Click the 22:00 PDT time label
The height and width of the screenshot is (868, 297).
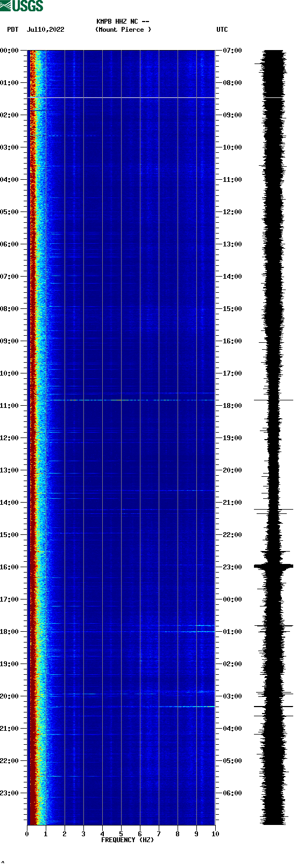tap(10, 761)
